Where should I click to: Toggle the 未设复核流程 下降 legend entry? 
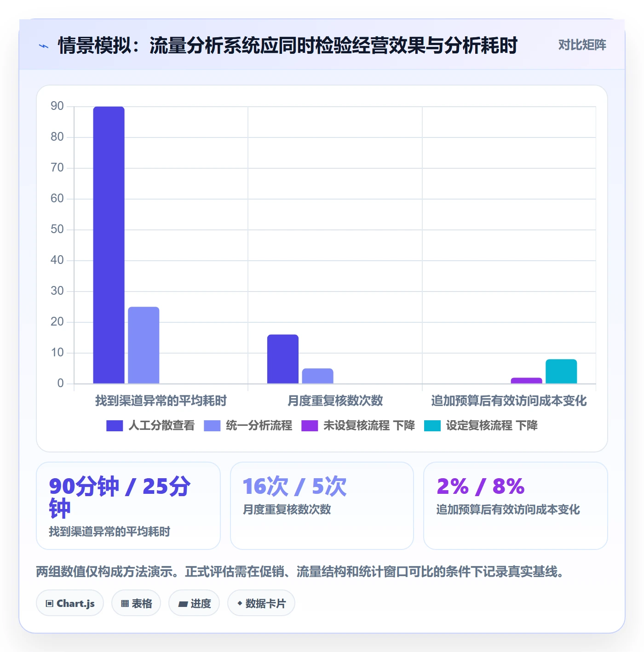[358, 425]
